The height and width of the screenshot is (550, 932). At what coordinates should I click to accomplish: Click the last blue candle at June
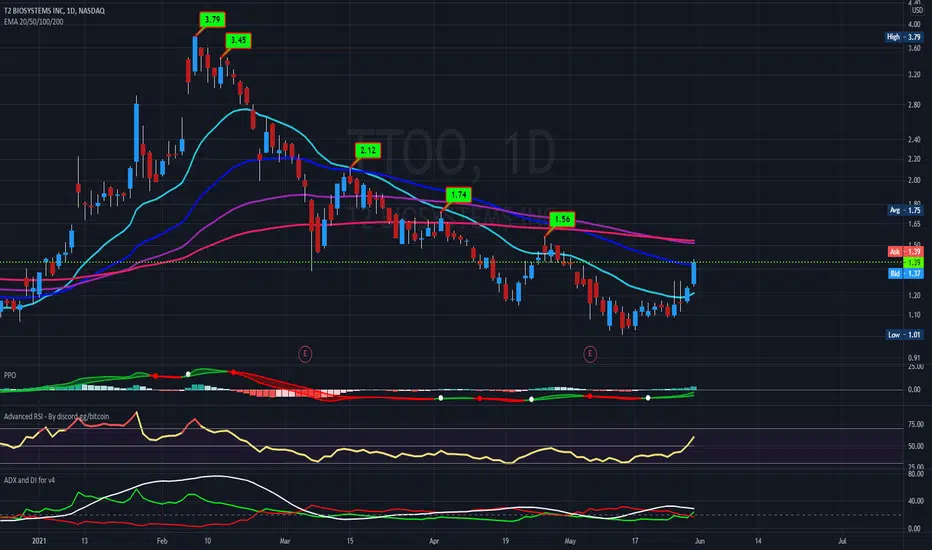694,274
